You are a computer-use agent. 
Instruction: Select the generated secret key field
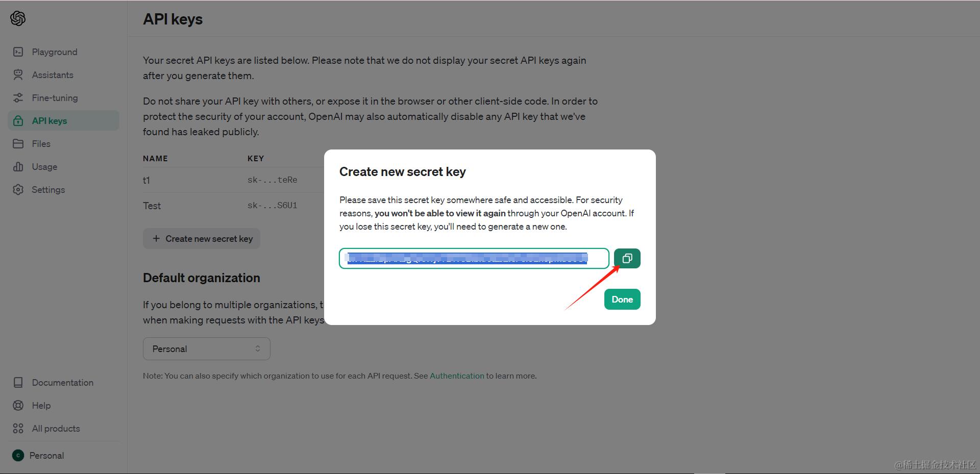[x=474, y=258]
